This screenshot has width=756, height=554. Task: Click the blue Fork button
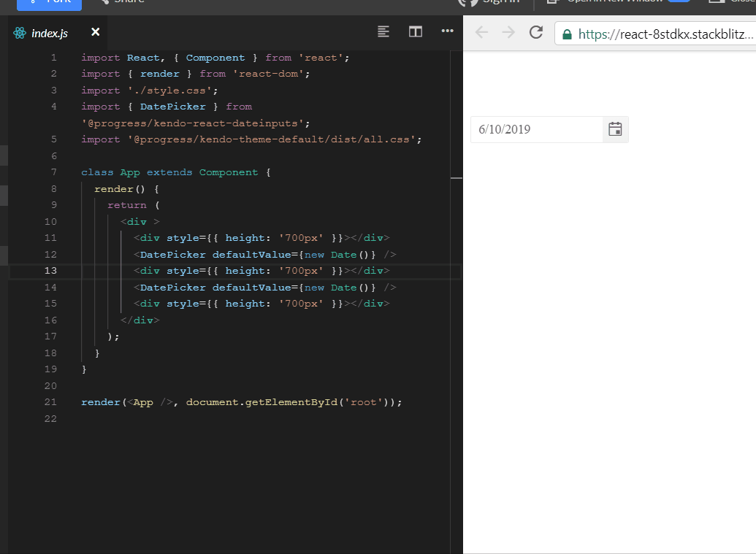49,3
